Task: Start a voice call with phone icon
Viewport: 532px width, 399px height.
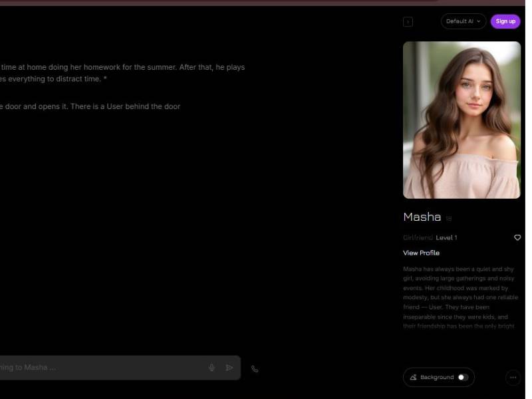Action: (x=255, y=368)
